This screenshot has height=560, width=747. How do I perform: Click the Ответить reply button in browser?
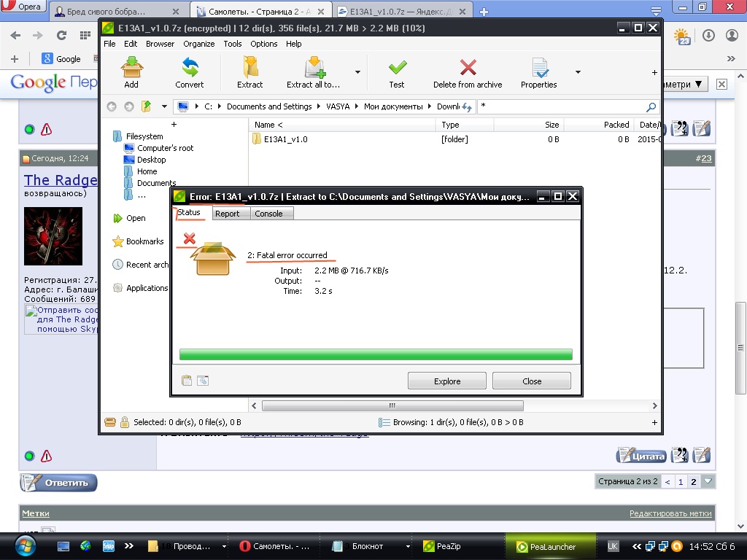[58, 483]
